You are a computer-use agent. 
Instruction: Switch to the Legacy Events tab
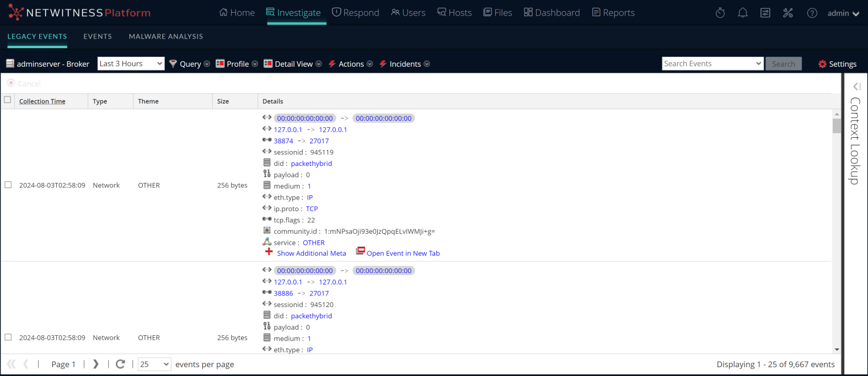point(37,36)
